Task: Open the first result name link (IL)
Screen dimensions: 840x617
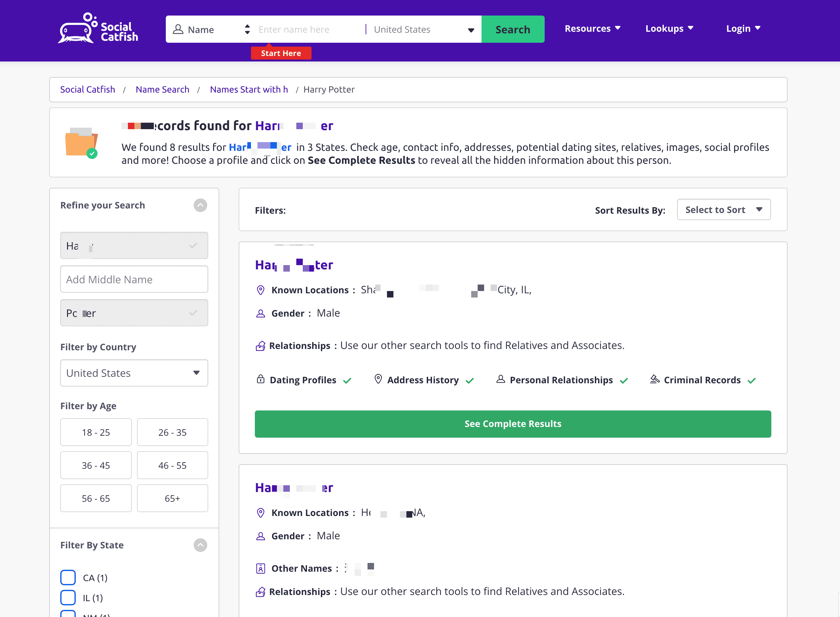Action: tap(294, 265)
